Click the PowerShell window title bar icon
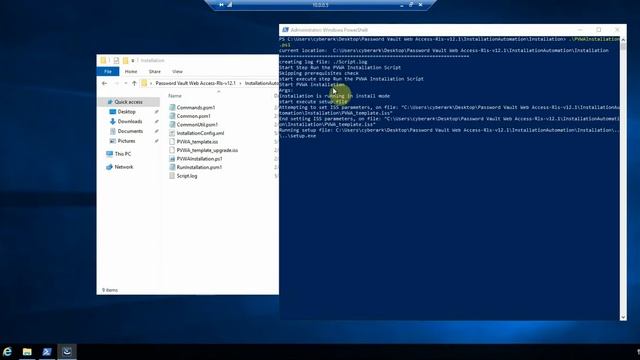The width and height of the screenshot is (640, 360). click(x=285, y=30)
